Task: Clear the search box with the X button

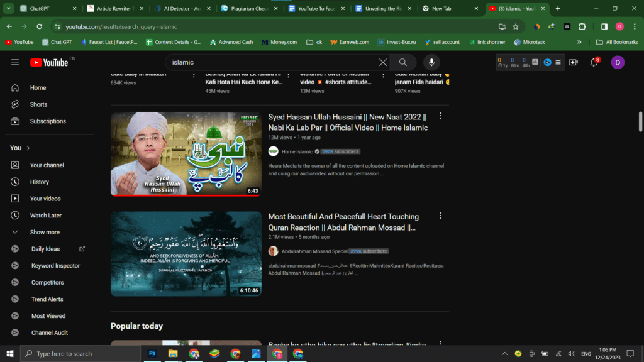Action: tap(383, 62)
